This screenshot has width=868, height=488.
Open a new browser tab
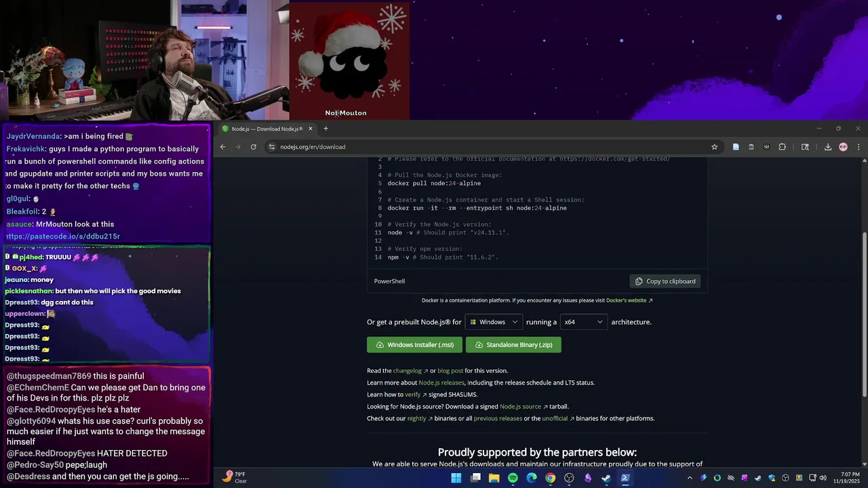point(325,129)
